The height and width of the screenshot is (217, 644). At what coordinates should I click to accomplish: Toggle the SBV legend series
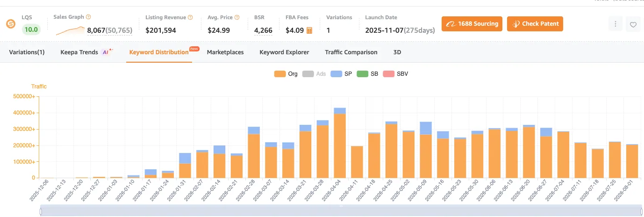395,74
